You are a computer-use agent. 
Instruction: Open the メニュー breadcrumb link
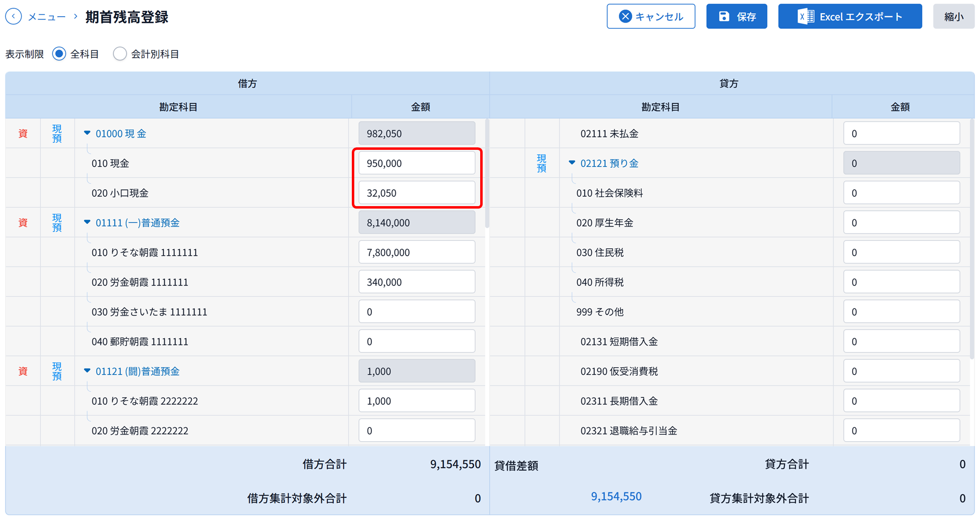pos(47,17)
